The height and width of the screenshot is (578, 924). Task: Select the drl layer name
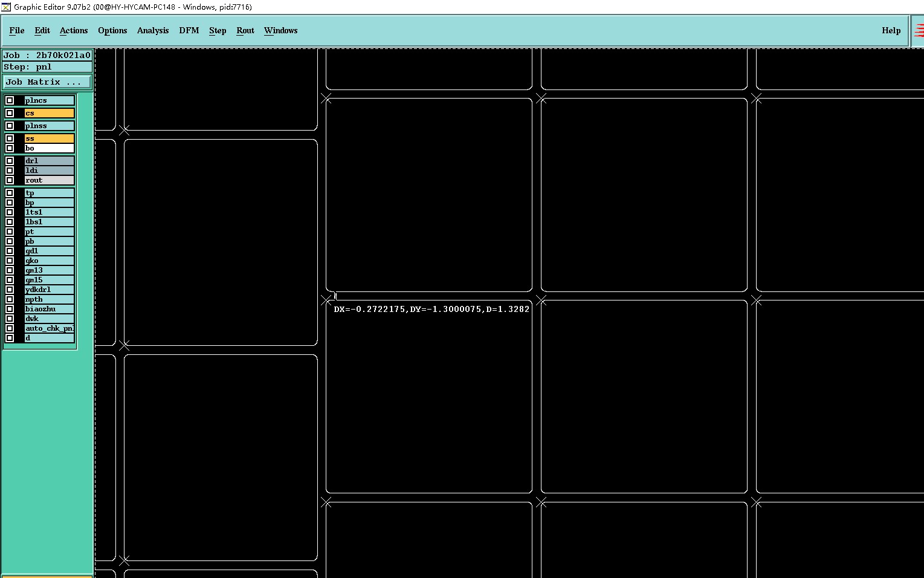50,161
